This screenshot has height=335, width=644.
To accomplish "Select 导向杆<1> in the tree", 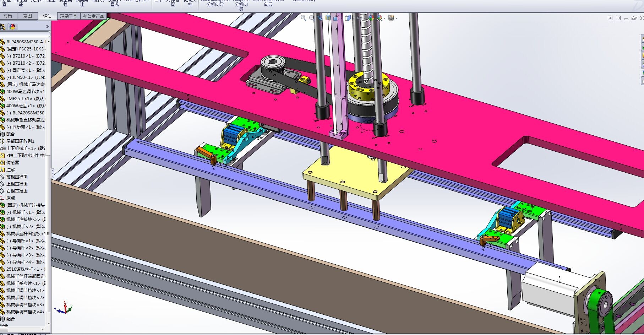I will [x=26, y=241].
